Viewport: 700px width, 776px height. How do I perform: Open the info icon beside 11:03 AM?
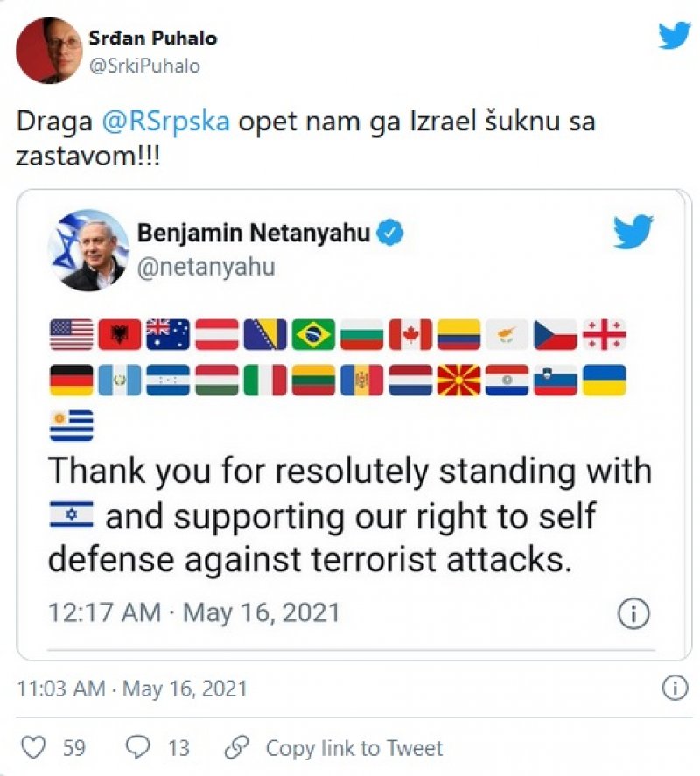674,688
